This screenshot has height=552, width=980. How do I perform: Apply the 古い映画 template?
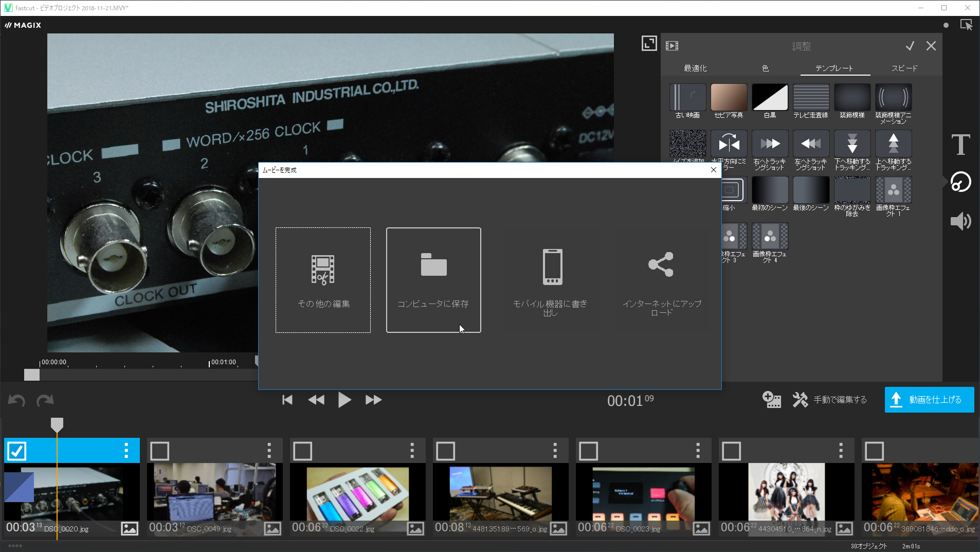pos(687,97)
